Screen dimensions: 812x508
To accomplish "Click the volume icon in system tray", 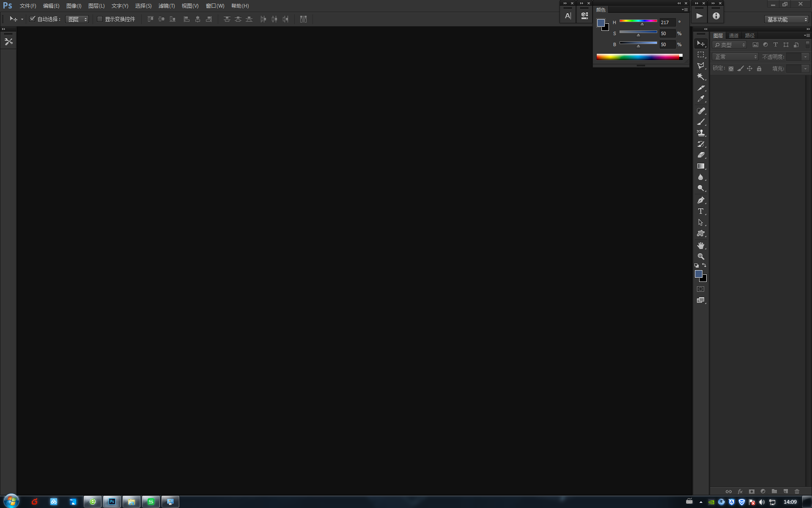I will [x=762, y=502].
